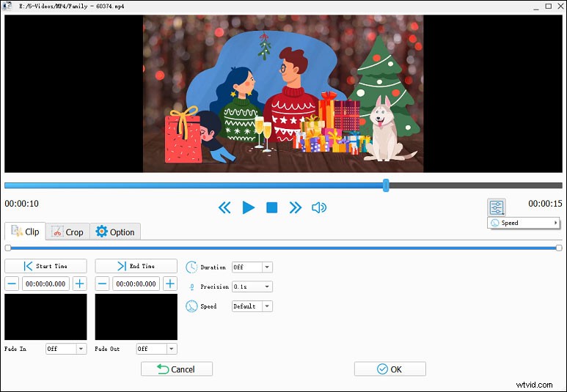Set the Start Time marker
The image size is (567, 392).
[x=45, y=266]
